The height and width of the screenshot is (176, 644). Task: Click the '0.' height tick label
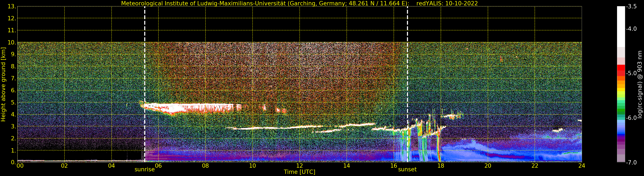click(13, 162)
